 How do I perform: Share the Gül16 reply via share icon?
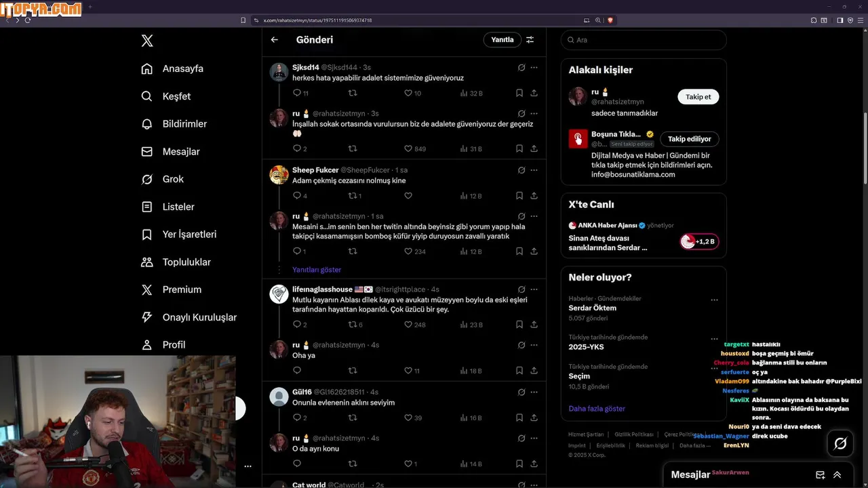pyautogui.click(x=534, y=418)
